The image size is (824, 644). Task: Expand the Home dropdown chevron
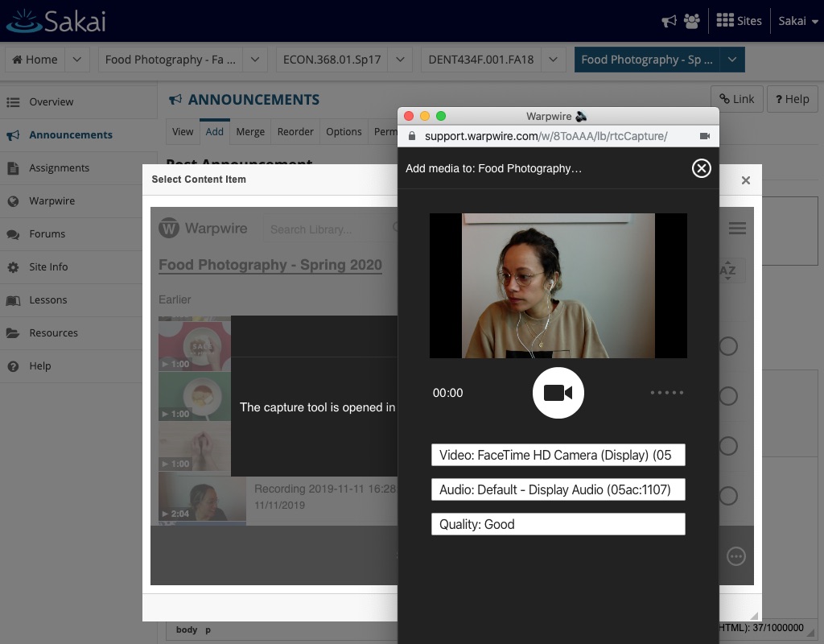point(77,60)
